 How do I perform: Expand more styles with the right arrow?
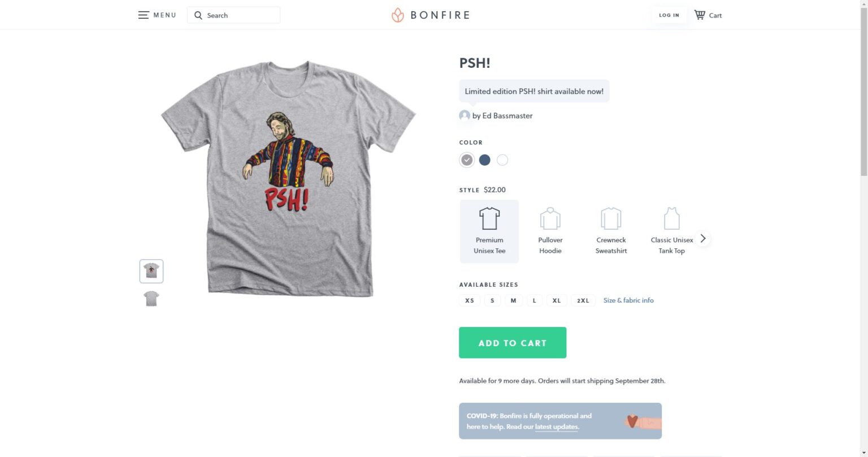pyautogui.click(x=702, y=238)
